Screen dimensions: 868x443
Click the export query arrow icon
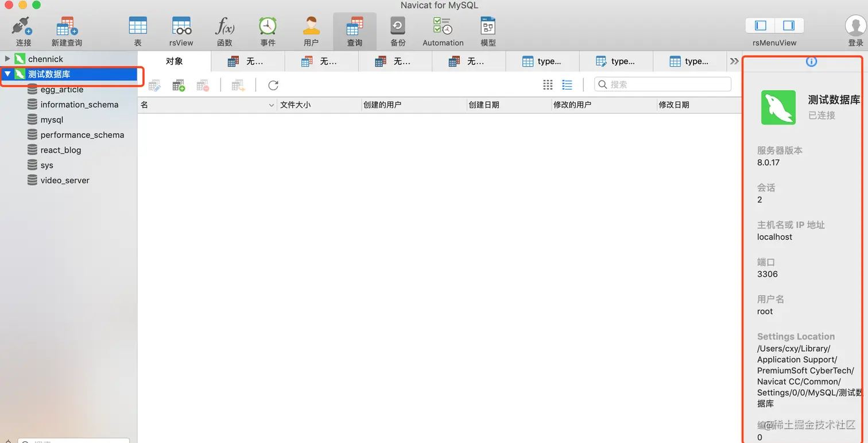point(238,86)
